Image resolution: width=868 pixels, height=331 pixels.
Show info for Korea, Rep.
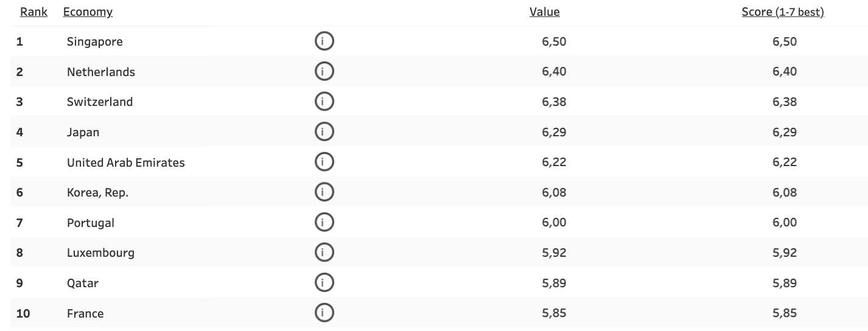324,192
